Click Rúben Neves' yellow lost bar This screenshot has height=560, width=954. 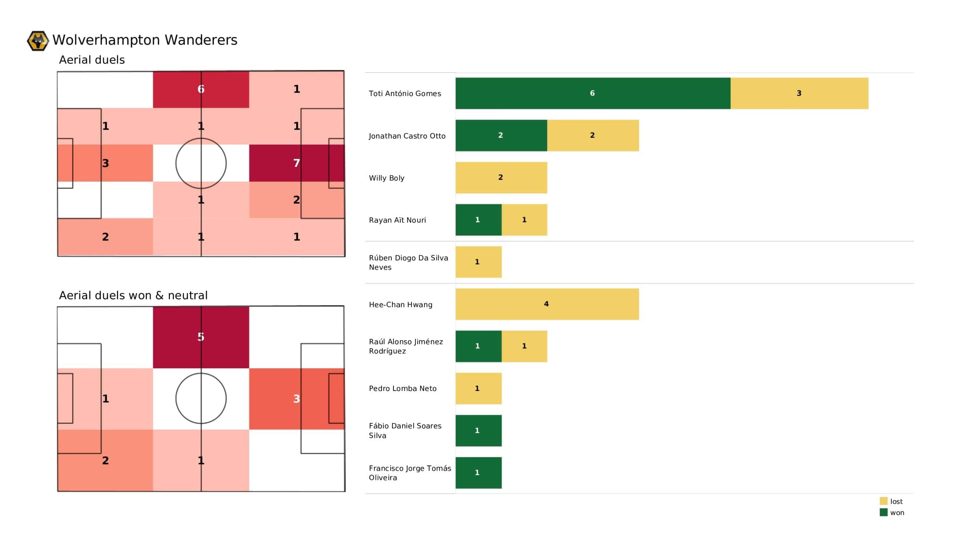point(478,262)
